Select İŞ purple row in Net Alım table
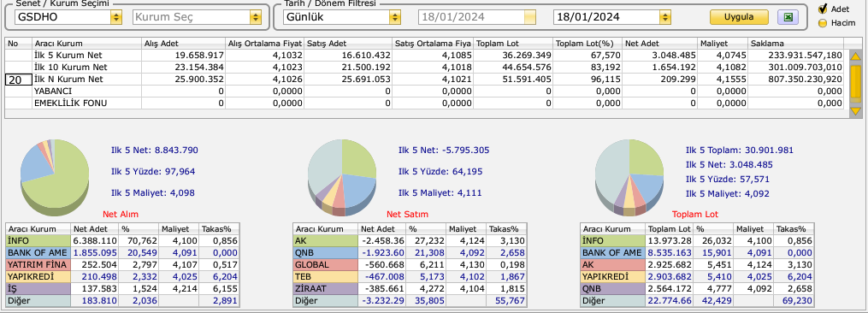 click(x=122, y=288)
